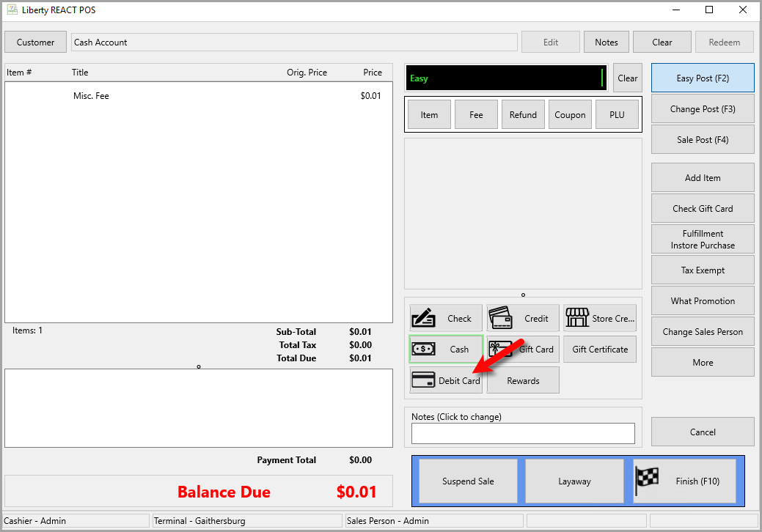Select the Item entry type
762x532 pixels.
point(429,114)
